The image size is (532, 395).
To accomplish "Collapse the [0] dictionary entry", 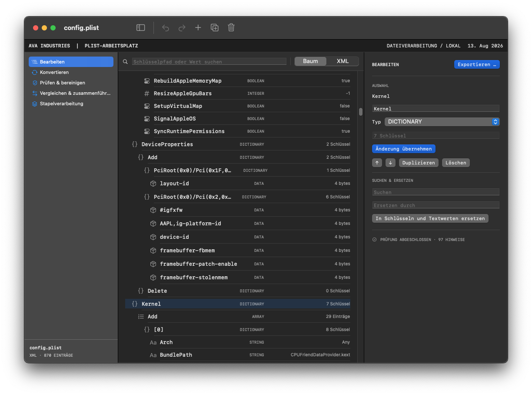I will (147, 330).
